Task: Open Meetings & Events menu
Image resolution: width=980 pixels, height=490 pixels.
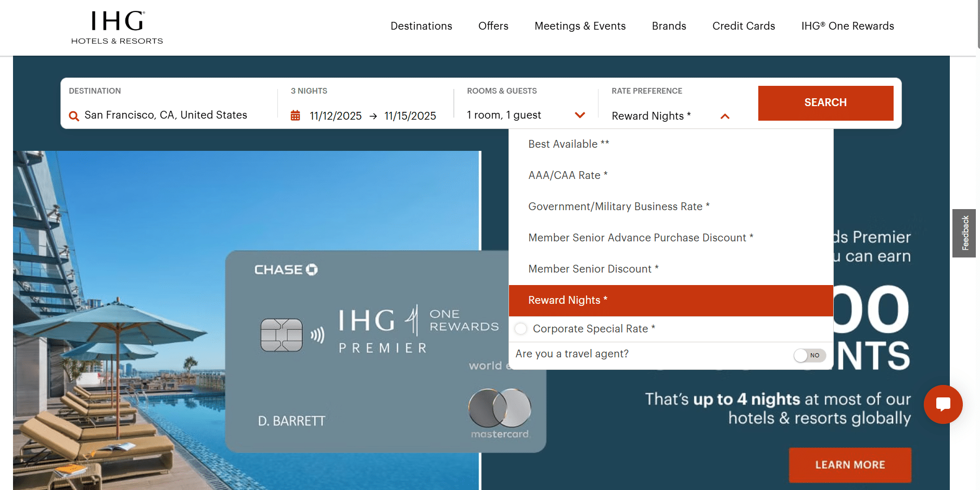Action: [580, 26]
